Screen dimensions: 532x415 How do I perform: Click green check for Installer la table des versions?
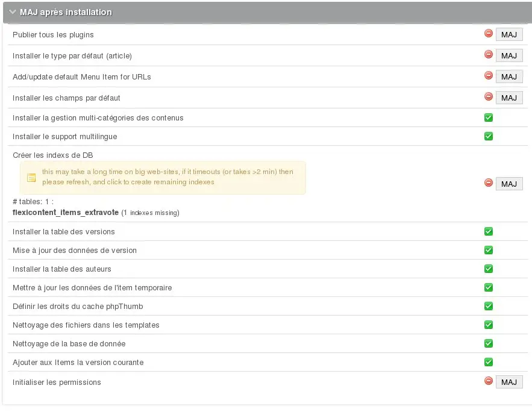pyautogui.click(x=488, y=231)
